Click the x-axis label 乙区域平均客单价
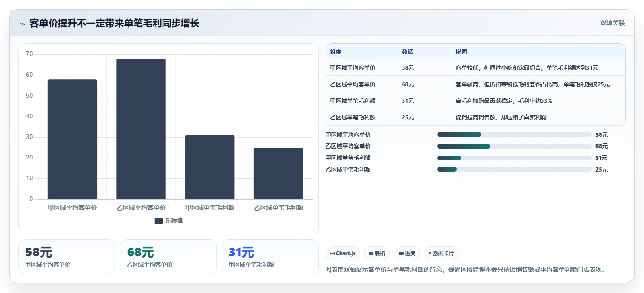Image resolution: width=644 pixels, height=293 pixels. (141, 208)
